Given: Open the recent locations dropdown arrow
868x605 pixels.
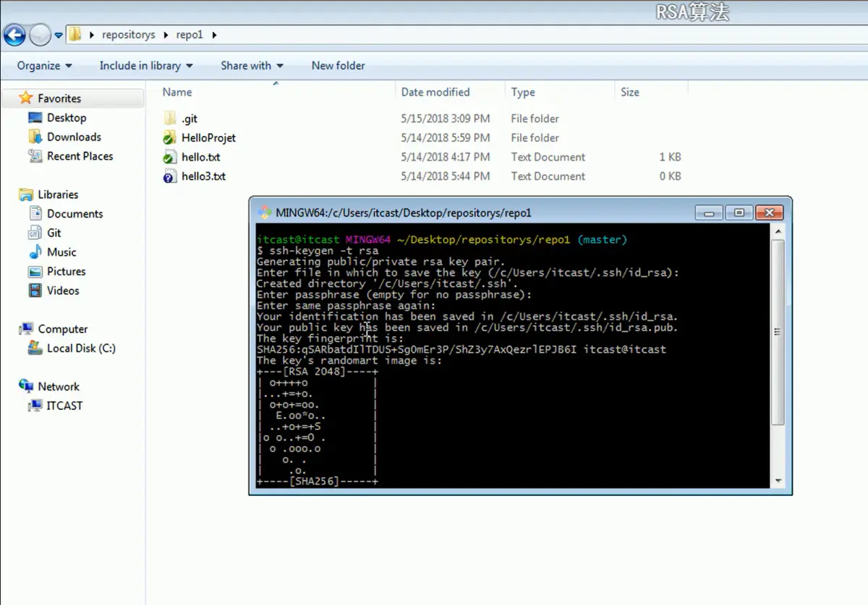Looking at the screenshot, I should tap(59, 35).
